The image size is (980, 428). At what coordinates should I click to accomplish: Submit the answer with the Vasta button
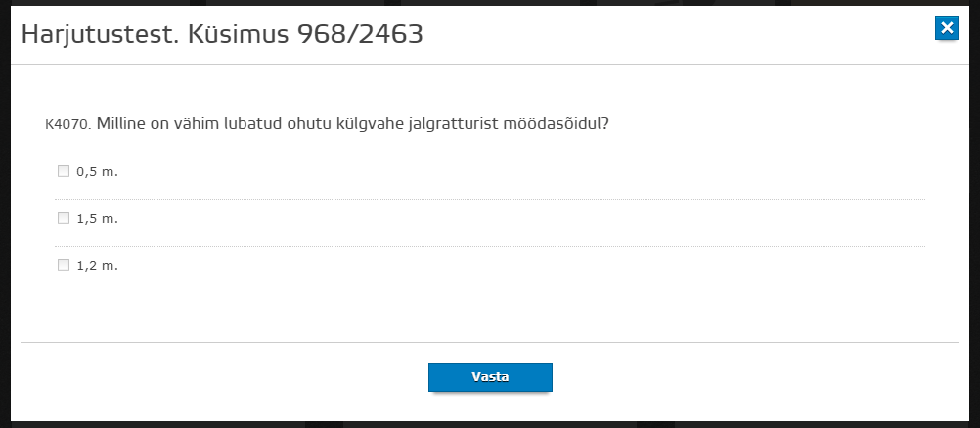pyautogui.click(x=490, y=377)
